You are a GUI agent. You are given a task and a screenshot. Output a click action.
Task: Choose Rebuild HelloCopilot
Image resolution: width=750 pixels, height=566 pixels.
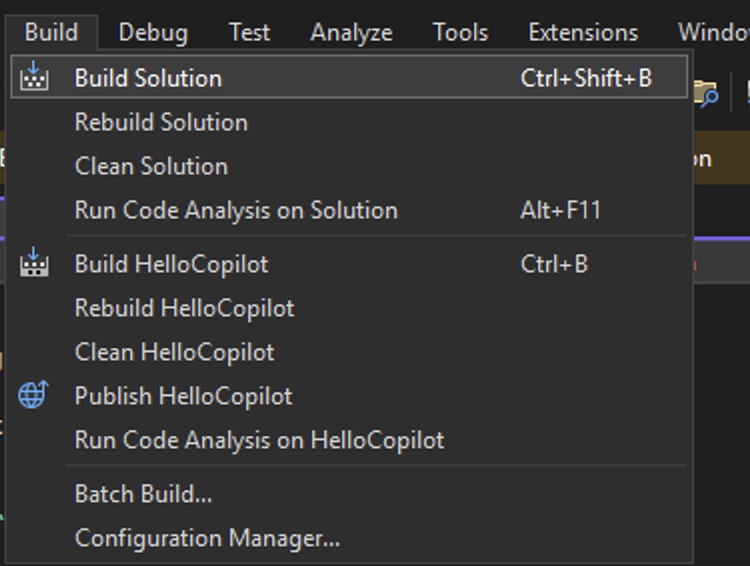click(x=184, y=308)
